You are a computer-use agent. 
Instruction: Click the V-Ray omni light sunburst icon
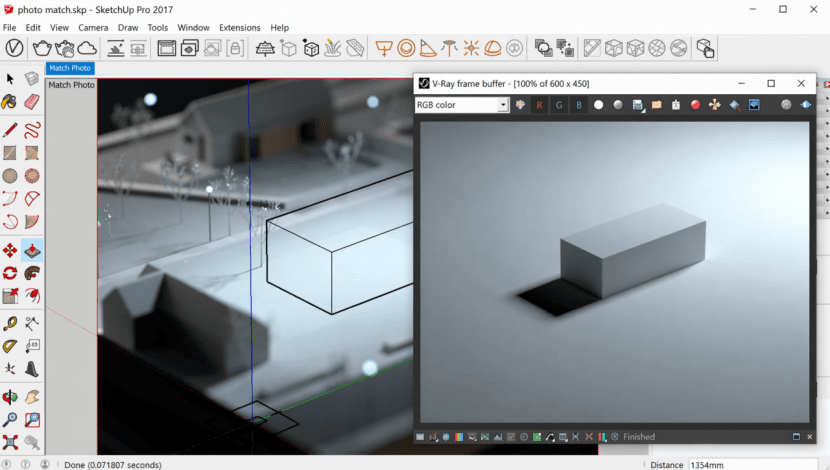(471, 49)
